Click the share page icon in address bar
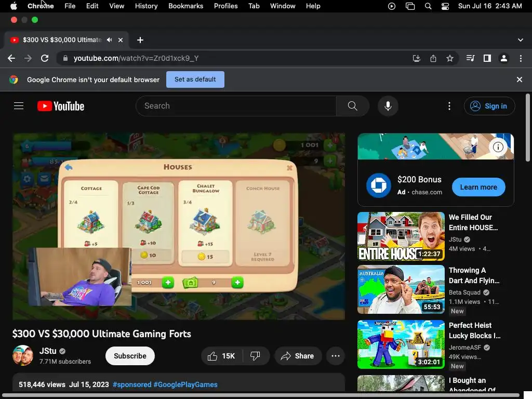Viewport: 532px width, 399px height. 433,58
